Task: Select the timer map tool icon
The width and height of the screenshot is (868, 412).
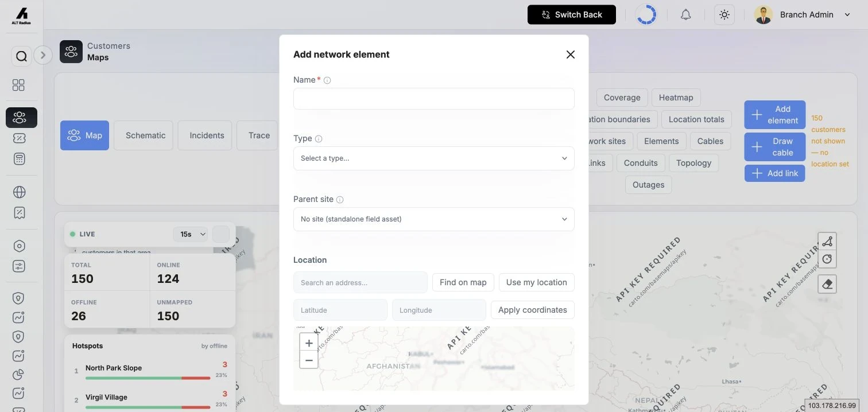Action: (827, 259)
